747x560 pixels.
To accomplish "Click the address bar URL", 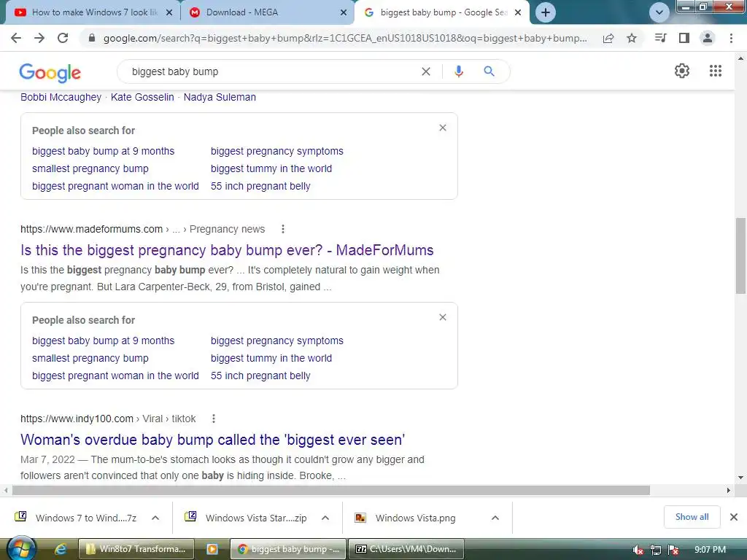I will pyautogui.click(x=345, y=38).
